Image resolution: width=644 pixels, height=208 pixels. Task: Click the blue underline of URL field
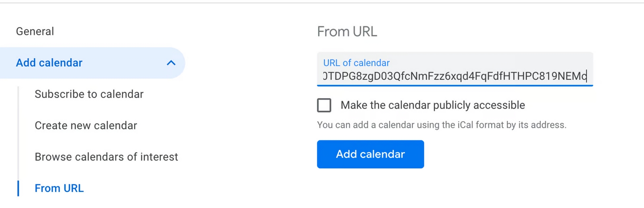pyautogui.click(x=455, y=85)
